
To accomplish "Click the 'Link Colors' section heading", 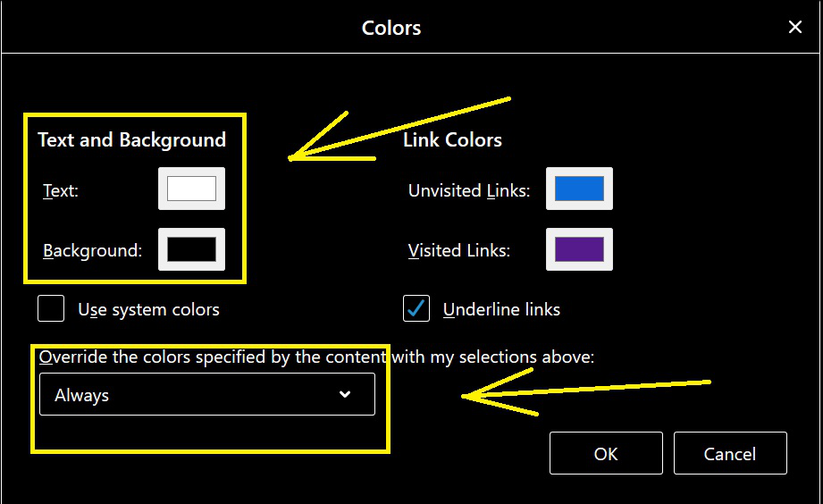I will pos(452,140).
